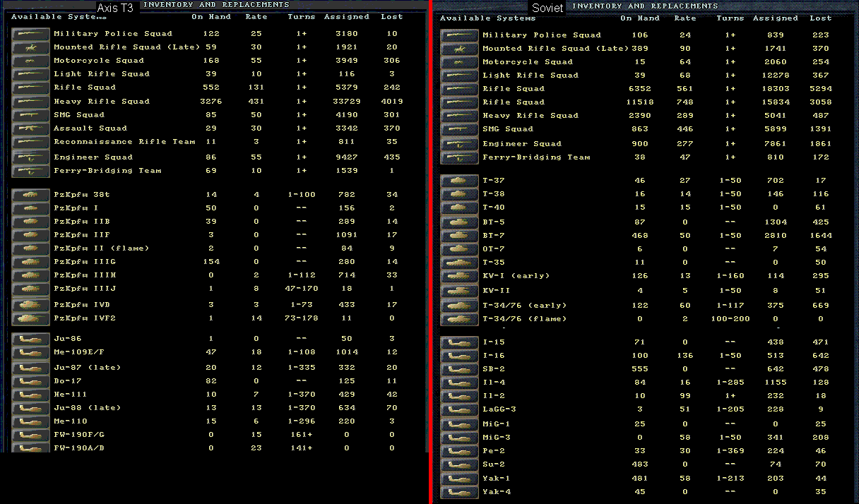Click the 'Ju-87 (late)' row name

pyautogui.click(x=88, y=367)
